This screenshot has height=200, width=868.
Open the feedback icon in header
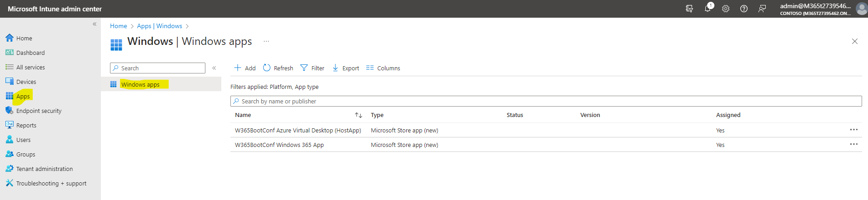(x=762, y=9)
